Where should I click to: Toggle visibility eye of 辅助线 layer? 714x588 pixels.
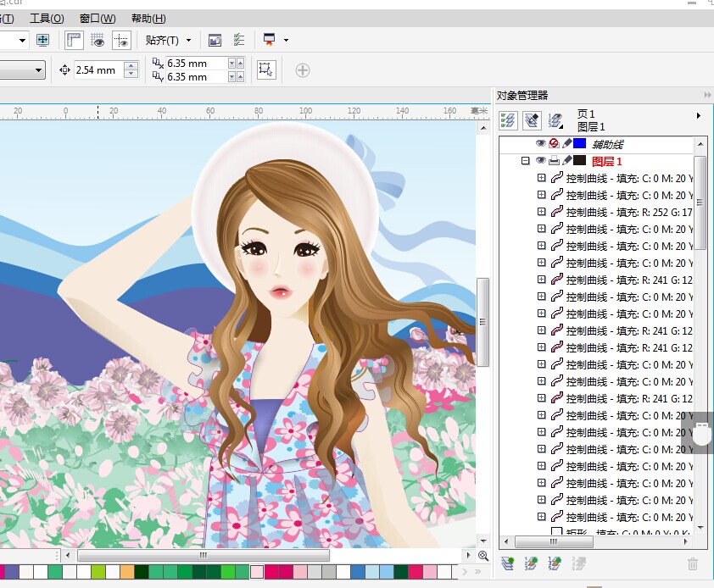pos(540,144)
